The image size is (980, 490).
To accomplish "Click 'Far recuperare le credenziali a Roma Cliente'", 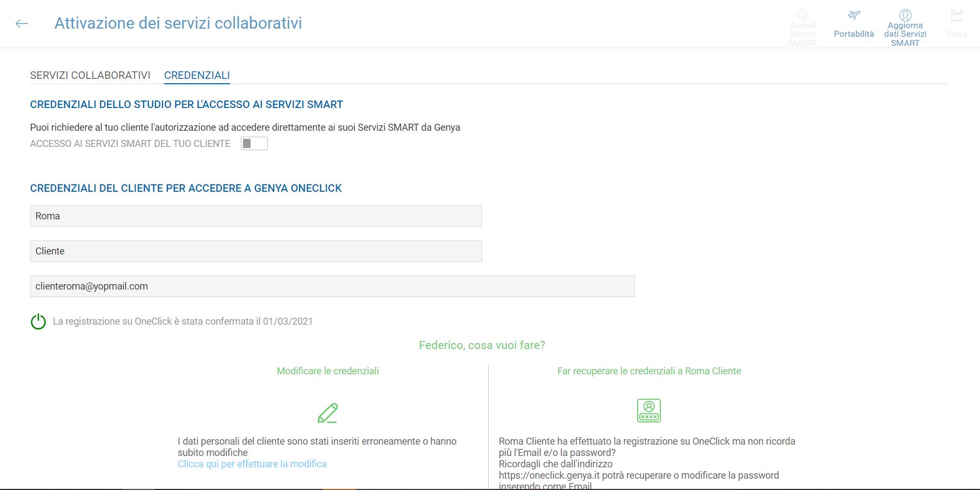I will click(x=649, y=371).
